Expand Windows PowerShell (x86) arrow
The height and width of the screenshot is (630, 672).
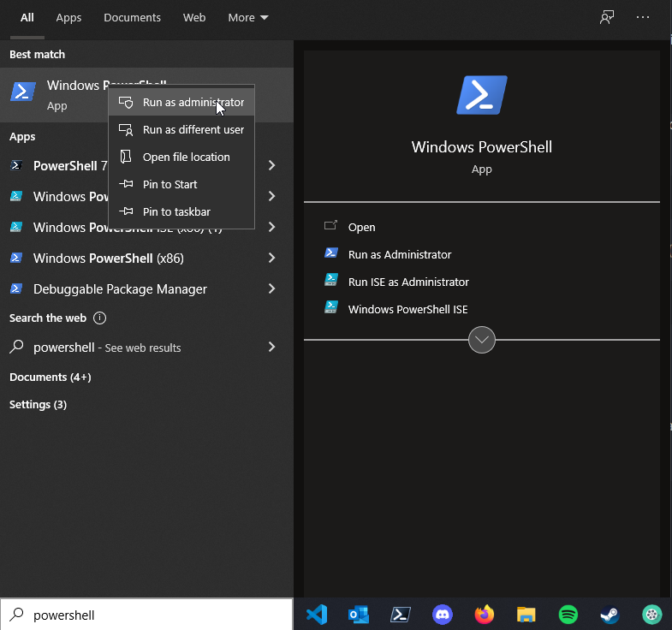coord(271,258)
